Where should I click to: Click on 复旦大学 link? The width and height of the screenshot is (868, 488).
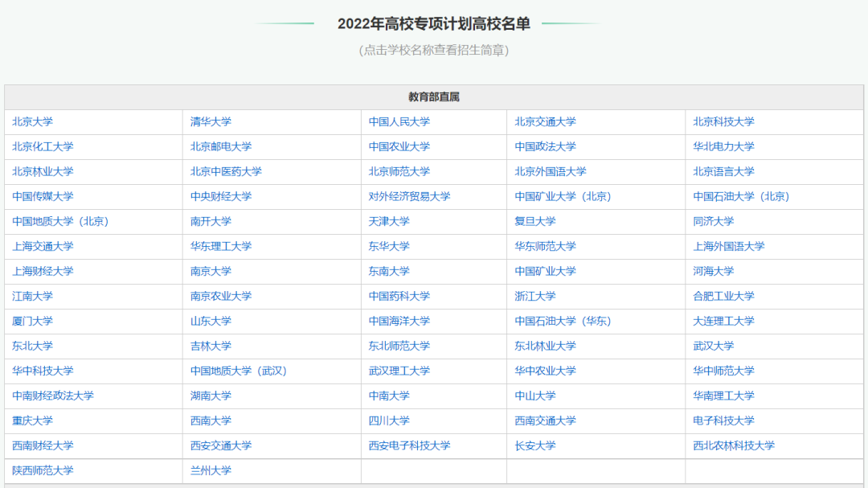pos(534,222)
